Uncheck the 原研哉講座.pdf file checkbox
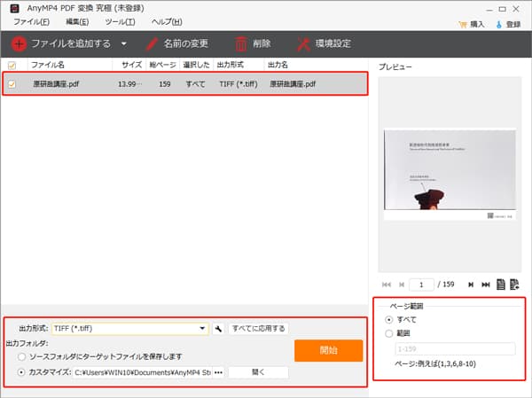 pyautogui.click(x=12, y=84)
